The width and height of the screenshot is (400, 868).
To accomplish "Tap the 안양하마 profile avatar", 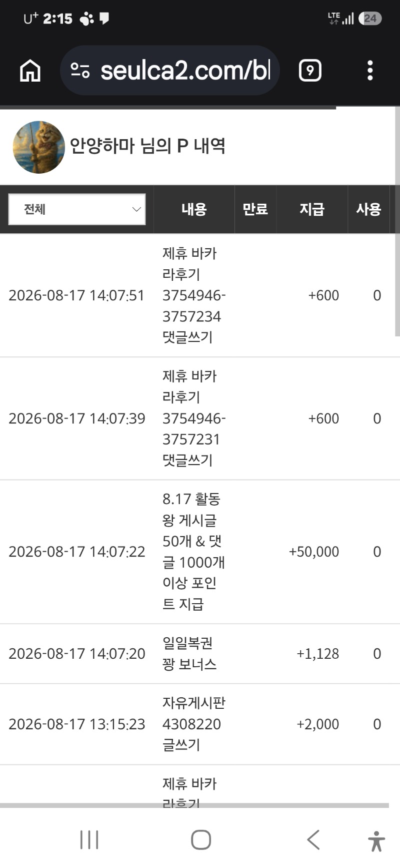I will click(x=39, y=147).
